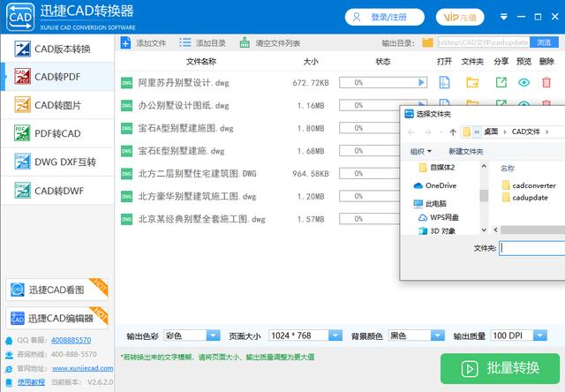Click Forward arrow in folder dialog

tap(427, 132)
